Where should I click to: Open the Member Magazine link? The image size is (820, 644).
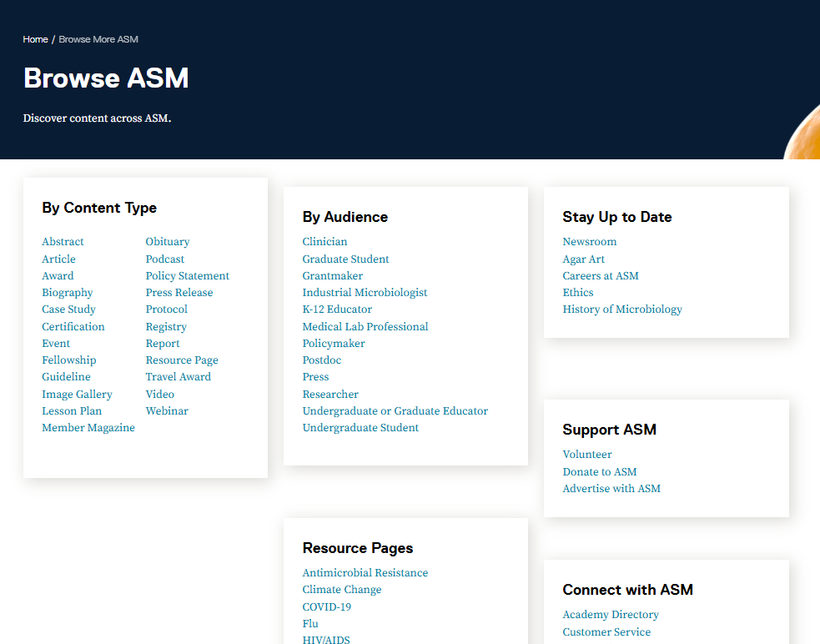pos(88,427)
